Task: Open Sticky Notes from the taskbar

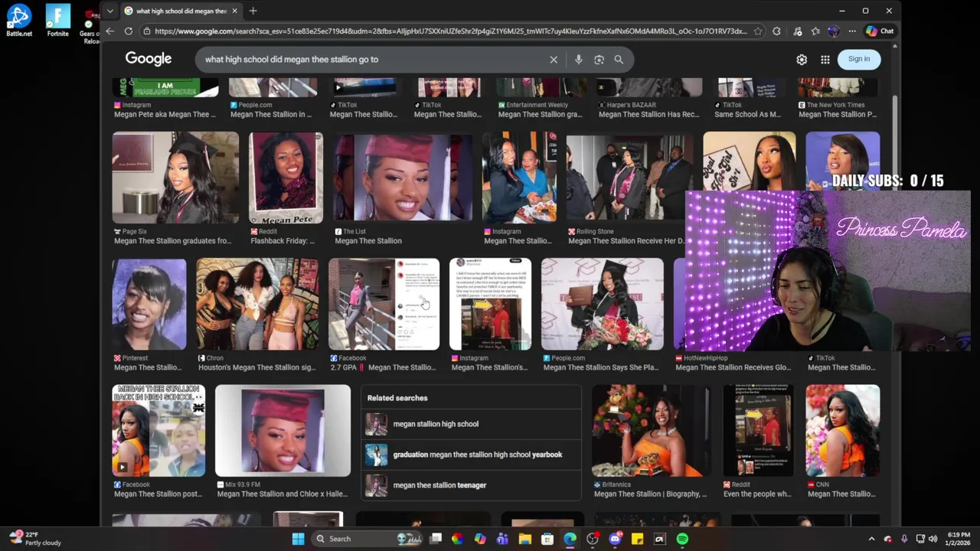Action: 637,539
